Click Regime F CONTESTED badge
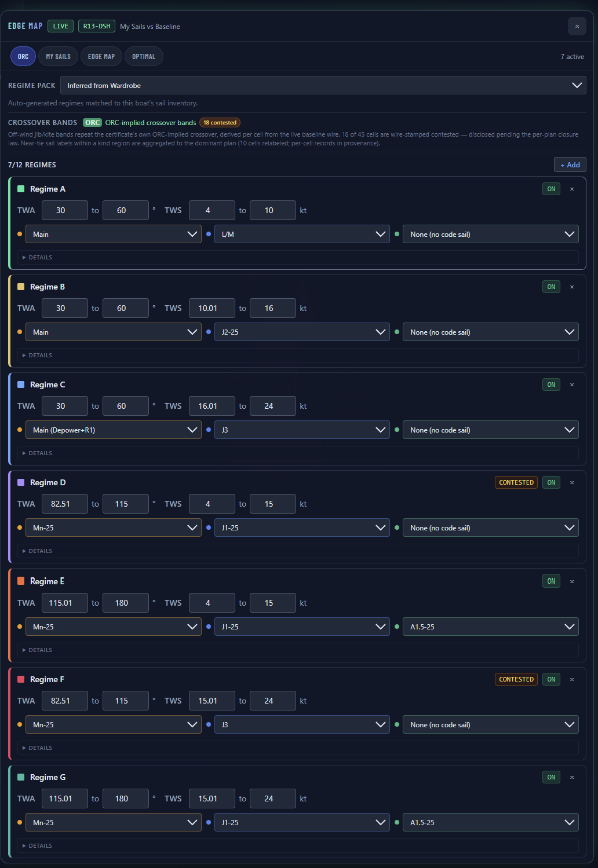Screen dimensions: 598x868 coord(516,679)
